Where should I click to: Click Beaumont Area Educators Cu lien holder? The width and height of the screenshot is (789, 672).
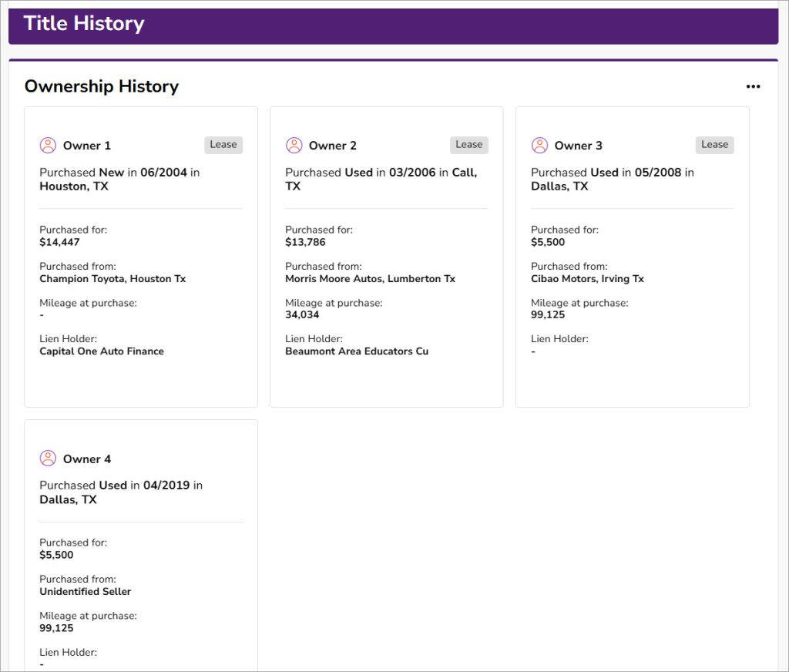click(357, 351)
